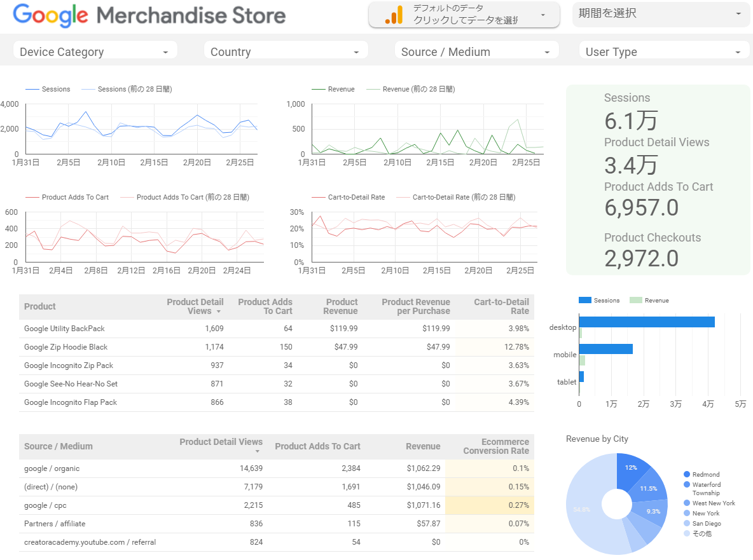The image size is (753, 560).
Task: Click the orange Google Analytics data source icon
Action: tap(394, 15)
